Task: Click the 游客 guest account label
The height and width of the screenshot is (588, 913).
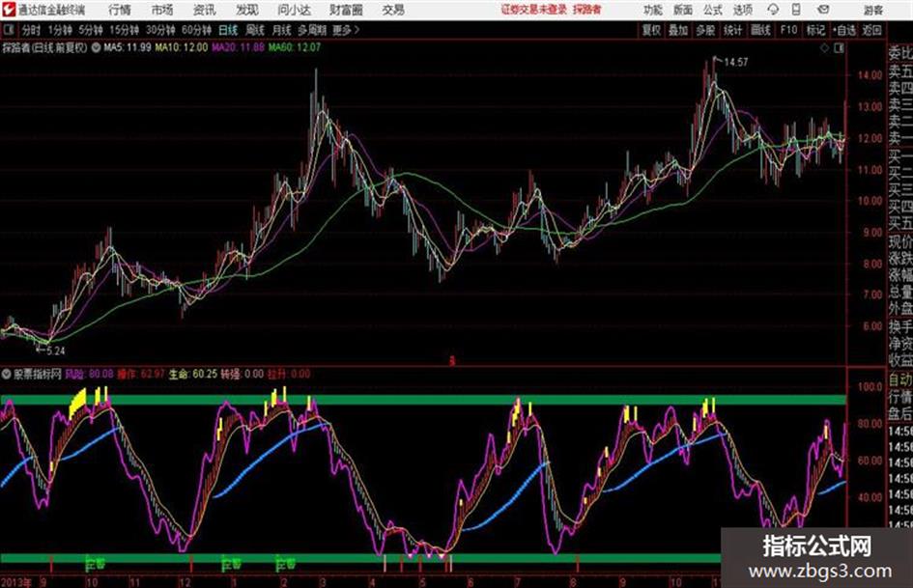Action: pos(873,10)
